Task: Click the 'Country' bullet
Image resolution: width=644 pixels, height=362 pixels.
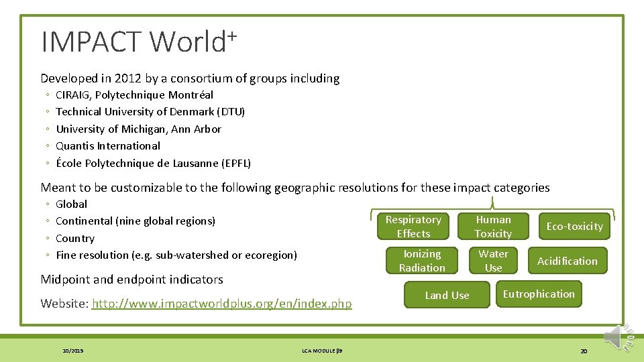Action: [x=75, y=238]
